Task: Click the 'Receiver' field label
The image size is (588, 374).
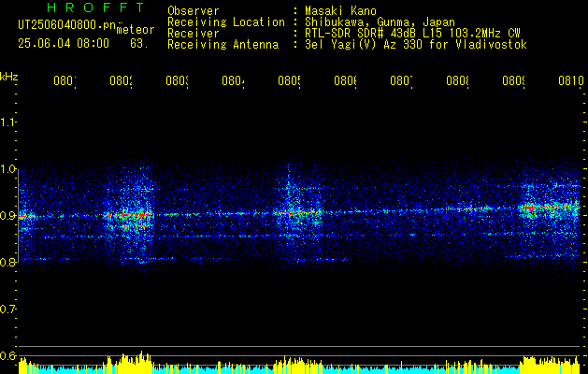Action: 194,34
